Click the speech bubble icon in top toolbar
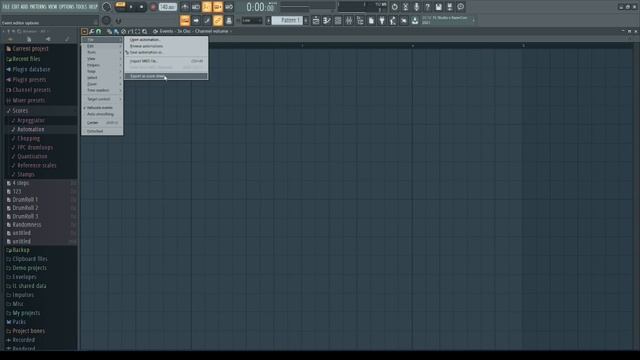The width and height of the screenshot is (640, 360). [x=460, y=7]
